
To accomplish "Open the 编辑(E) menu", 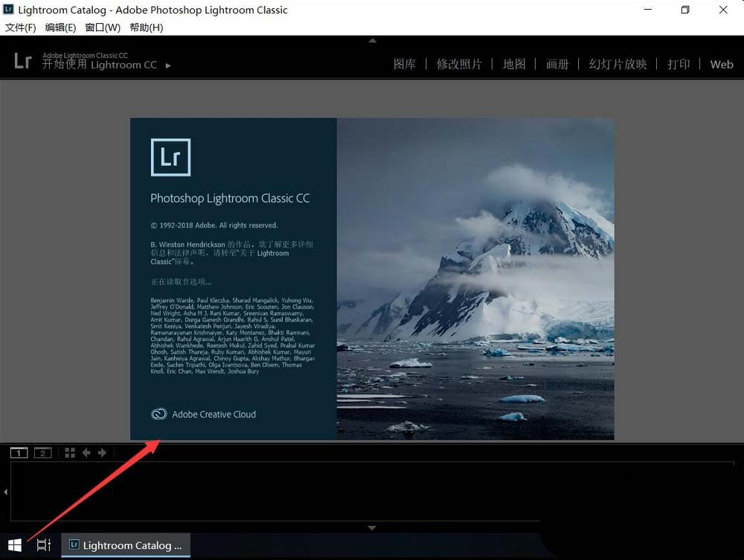I will tap(60, 28).
